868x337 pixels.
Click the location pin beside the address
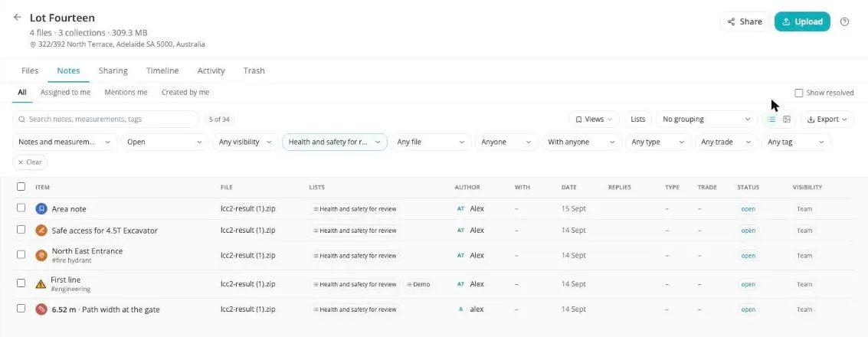(33, 44)
